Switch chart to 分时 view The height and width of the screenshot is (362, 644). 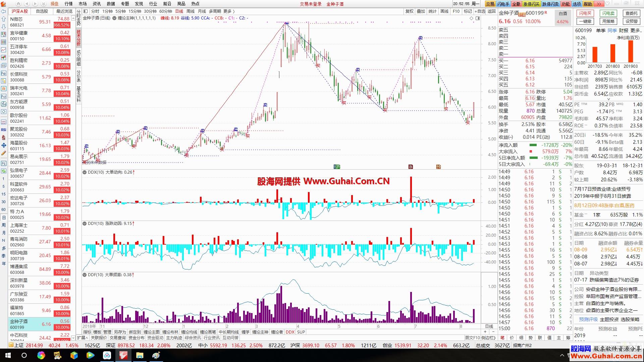click(95, 11)
